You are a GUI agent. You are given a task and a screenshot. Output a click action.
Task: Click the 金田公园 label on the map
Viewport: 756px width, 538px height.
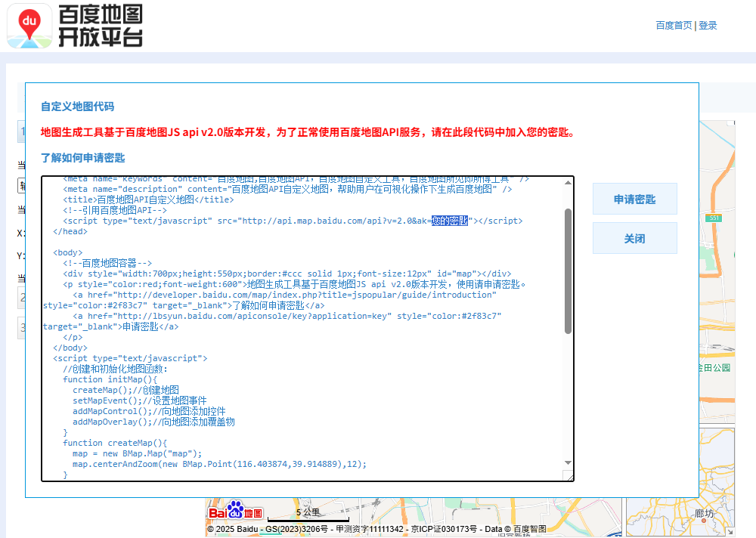714,368
